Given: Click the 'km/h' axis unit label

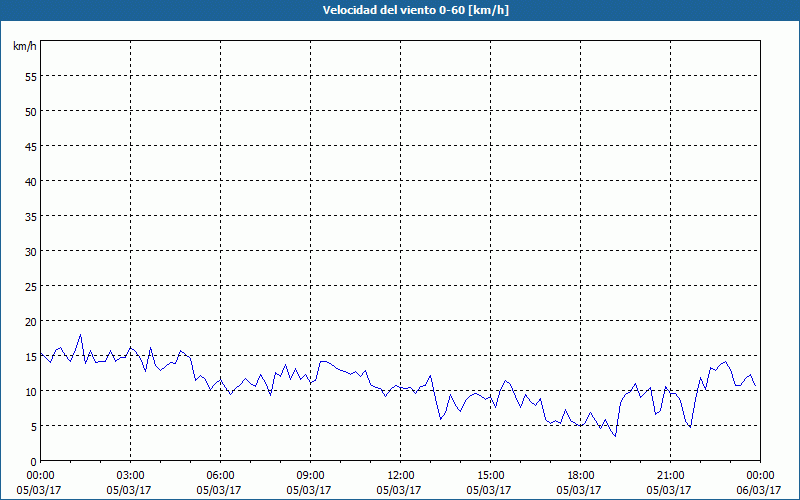Looking at the screenshot, I should point(25,46).
